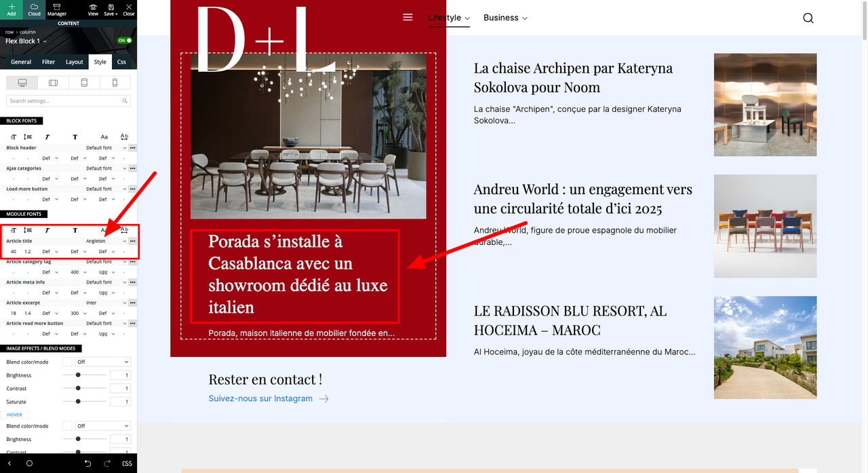Click the View eye icon
868x473 pixels.
[x=93, y=7]
